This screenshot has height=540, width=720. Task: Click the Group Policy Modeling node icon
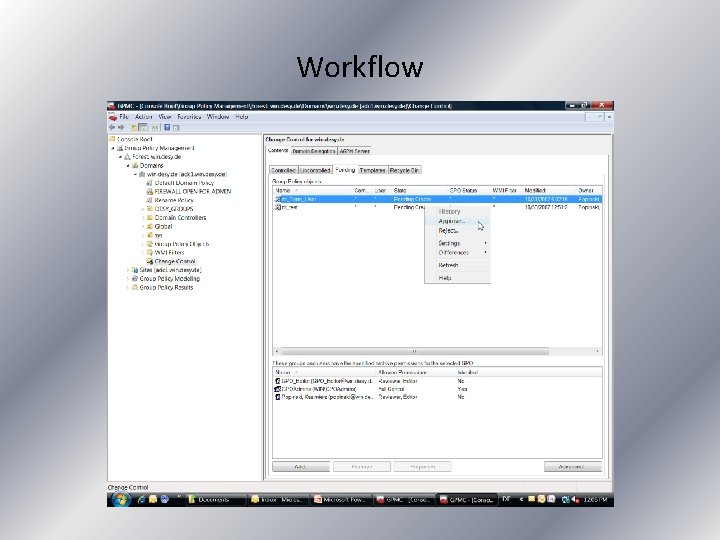pos(135,279)
